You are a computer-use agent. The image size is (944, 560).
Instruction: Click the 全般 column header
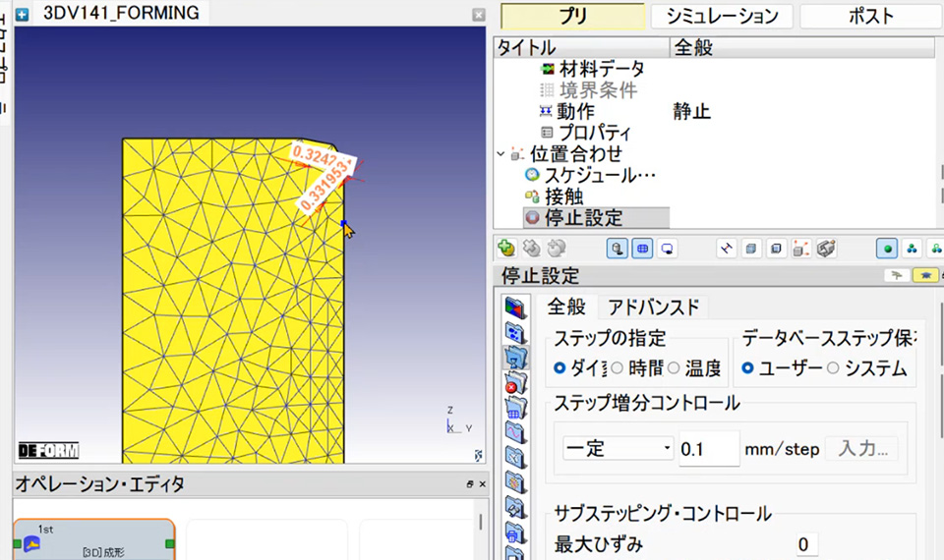pyautogui.click(x=802, y=47)
